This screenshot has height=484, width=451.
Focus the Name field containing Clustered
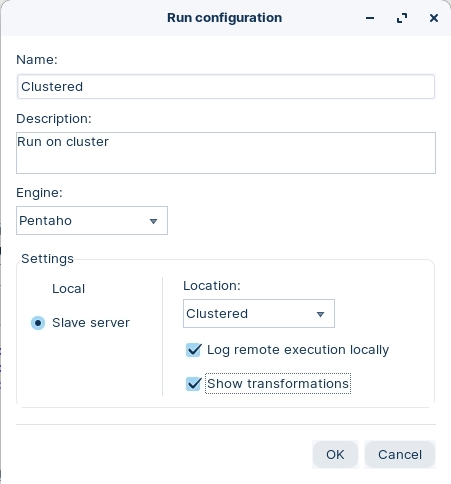pyautogui.click(x=226, y=87)
